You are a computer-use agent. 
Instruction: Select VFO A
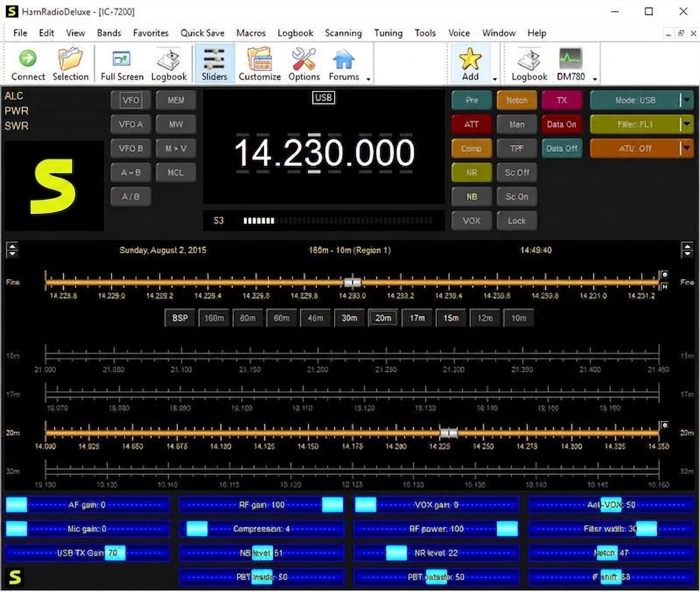pos(131,124)
